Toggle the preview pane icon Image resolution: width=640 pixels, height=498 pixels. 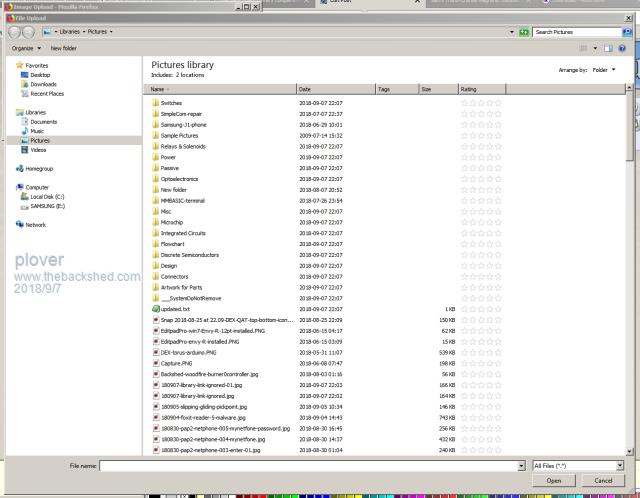tap(606, 48)
